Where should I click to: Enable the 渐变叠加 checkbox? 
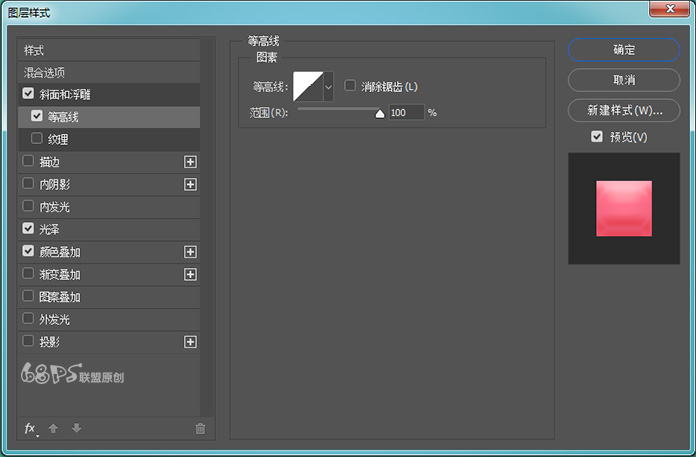coord(28,273)
